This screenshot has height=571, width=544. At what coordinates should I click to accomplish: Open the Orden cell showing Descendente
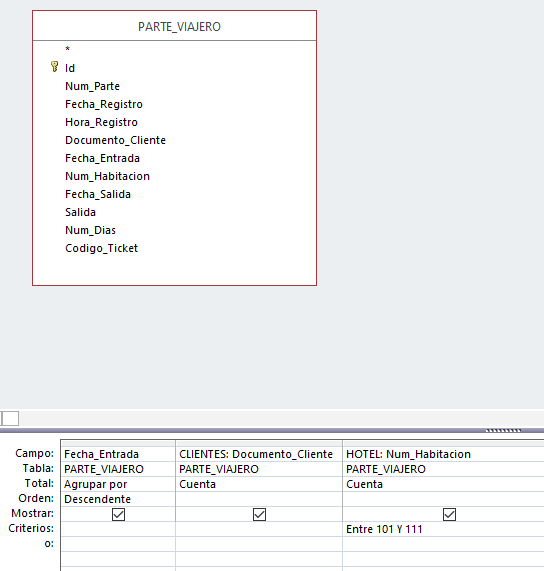118,499
